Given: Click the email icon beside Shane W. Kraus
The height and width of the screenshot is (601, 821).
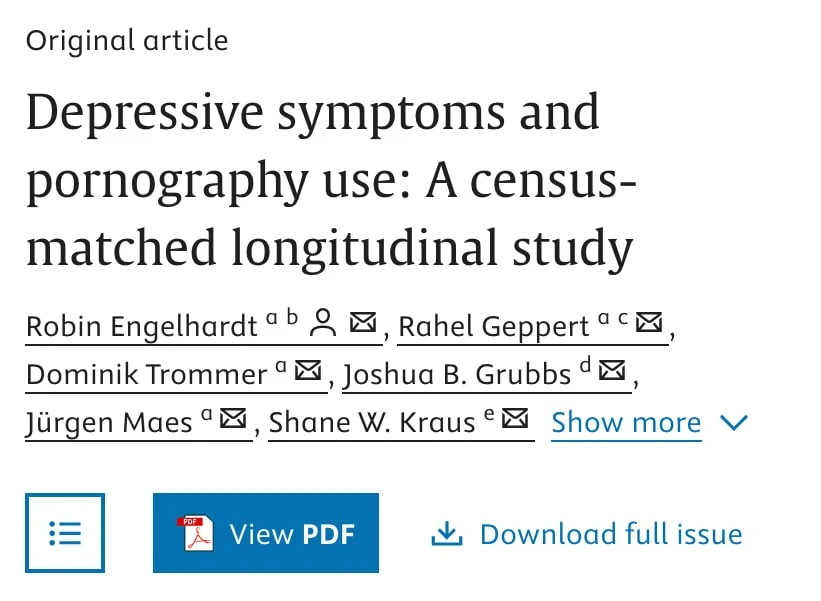Looking at the screenshot, I should [515, 418].
